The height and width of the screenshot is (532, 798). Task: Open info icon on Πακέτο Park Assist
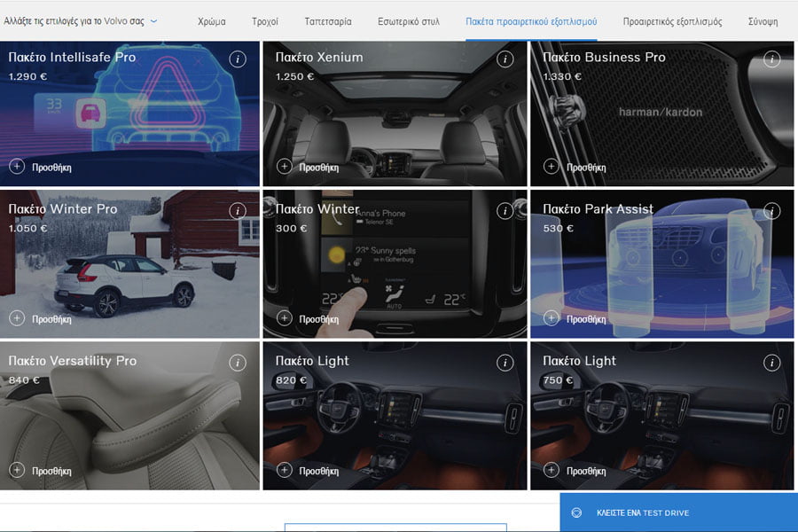[772, 211]
